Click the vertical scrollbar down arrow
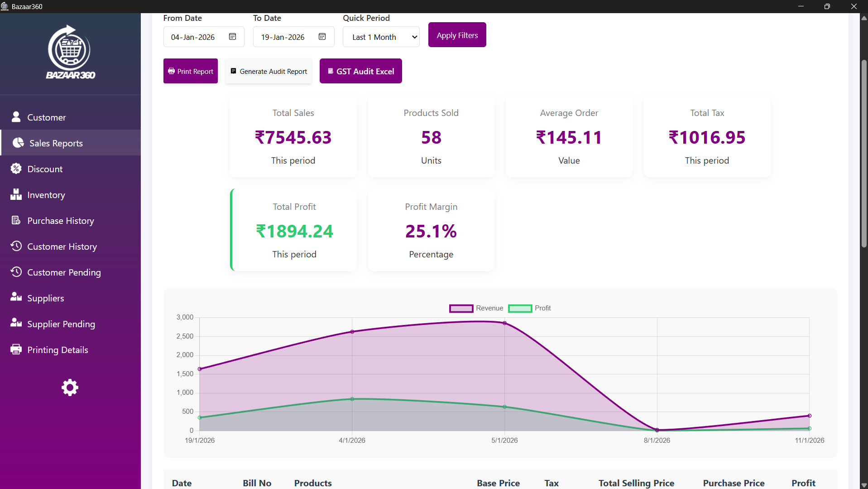This screenshot has height=489, width=868. pyautogui.click(x=863, y=485)
